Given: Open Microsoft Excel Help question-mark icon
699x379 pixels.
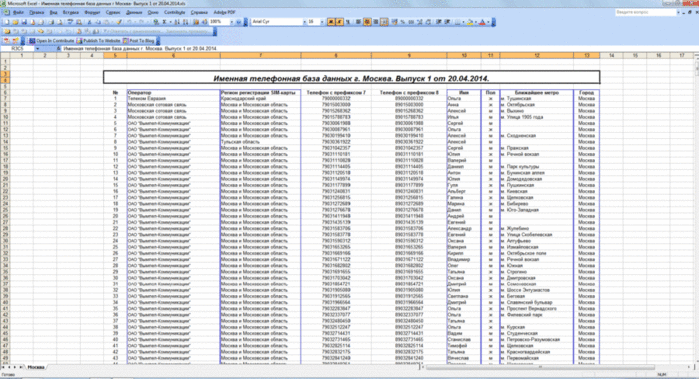Looking at the screenshot, I should 238,22.
